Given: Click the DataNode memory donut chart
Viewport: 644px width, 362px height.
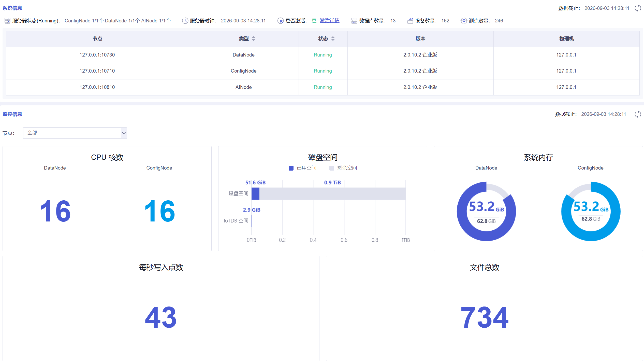Looking at the screenshot, I should pyautogui.click(x=486, y=211).
